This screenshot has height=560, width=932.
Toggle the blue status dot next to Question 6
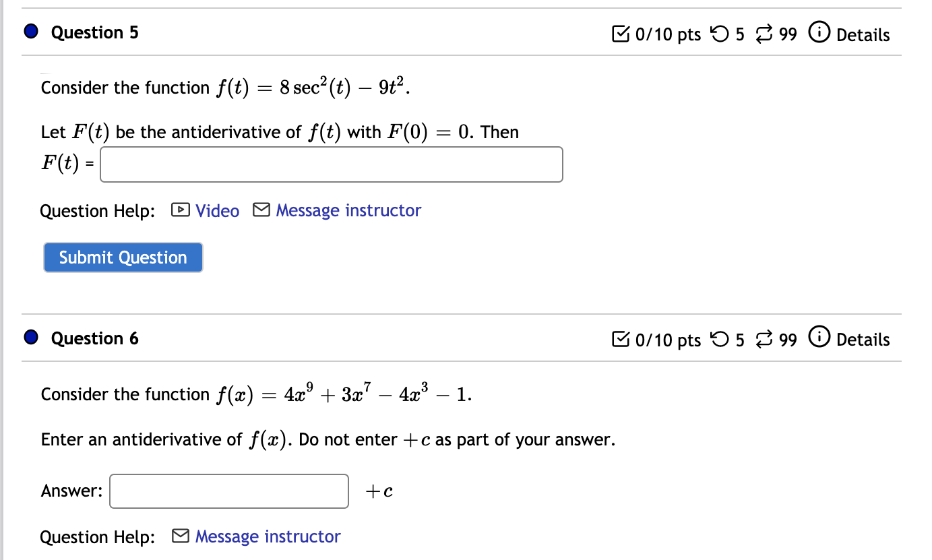pos(30,336)
